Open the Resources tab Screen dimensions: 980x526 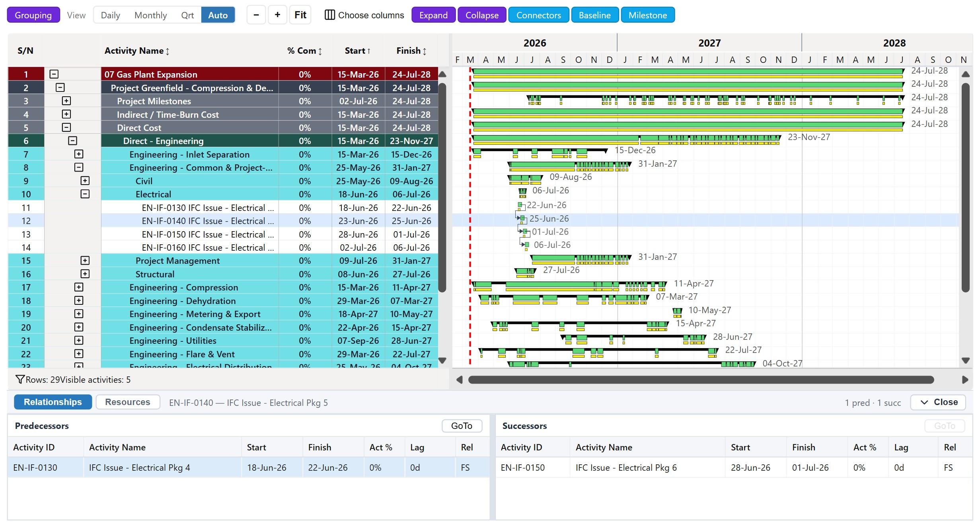tap(128, 402)
